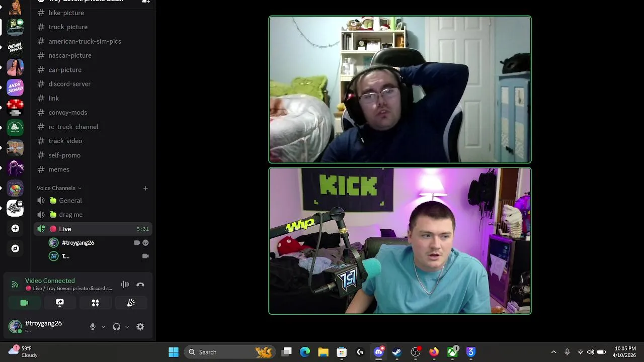This screenshot has height=362, width=644.
Task: Open Task View on the taskbar
Action: pos(287,352)
